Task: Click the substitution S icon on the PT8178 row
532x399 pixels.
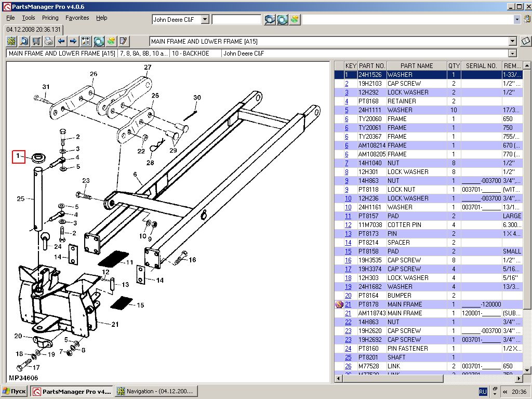Action: pos(339,304)
